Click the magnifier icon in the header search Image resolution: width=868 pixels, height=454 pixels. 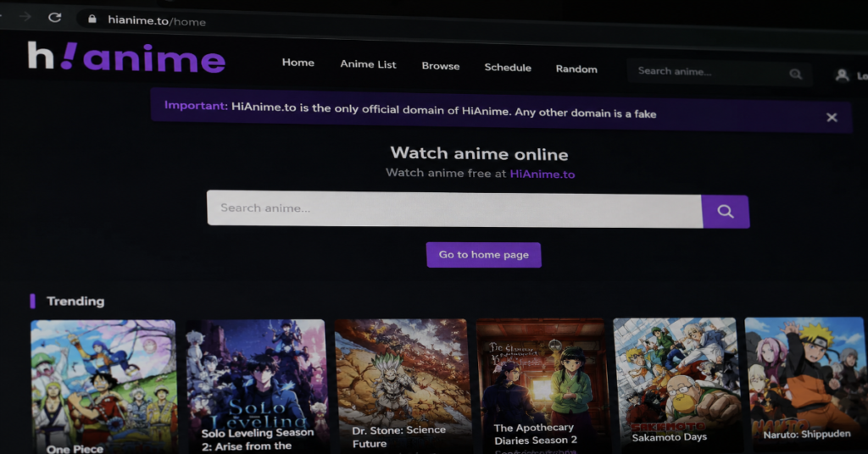(795, 74)
